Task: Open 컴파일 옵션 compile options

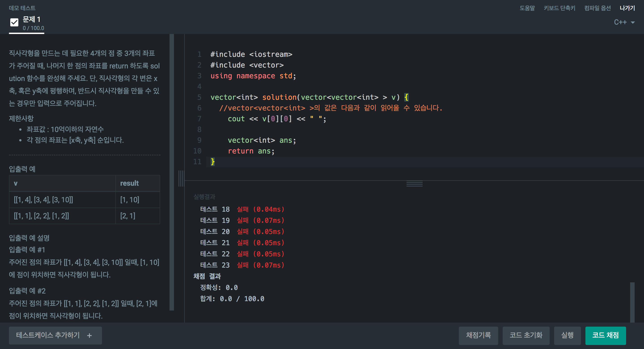Action: 597,8
